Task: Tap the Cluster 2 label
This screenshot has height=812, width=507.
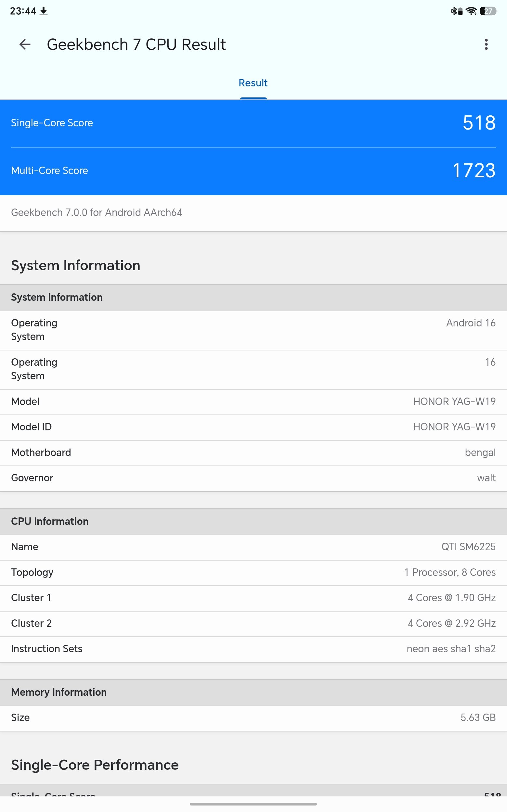Action: point(31,623)
